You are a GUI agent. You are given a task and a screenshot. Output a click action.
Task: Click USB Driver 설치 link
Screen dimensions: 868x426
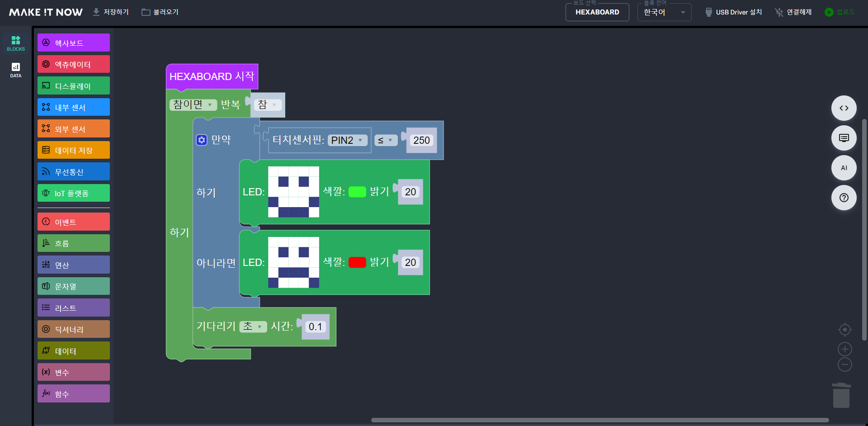click(733, 12)
